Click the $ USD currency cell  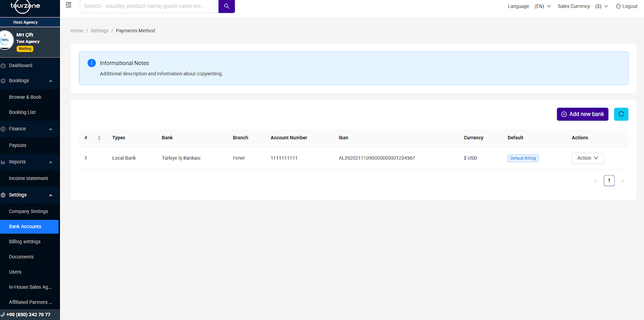pos(470,158)
